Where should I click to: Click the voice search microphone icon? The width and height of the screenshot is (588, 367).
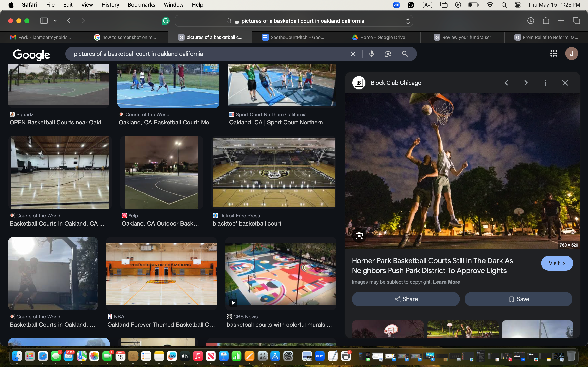pos(371,54)
